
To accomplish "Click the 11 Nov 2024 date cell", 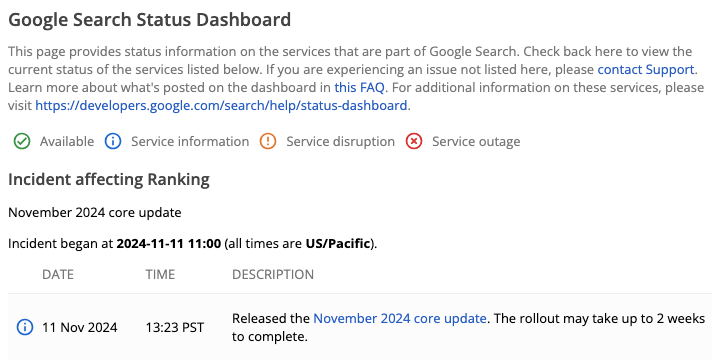I will (x=80, y=328).
